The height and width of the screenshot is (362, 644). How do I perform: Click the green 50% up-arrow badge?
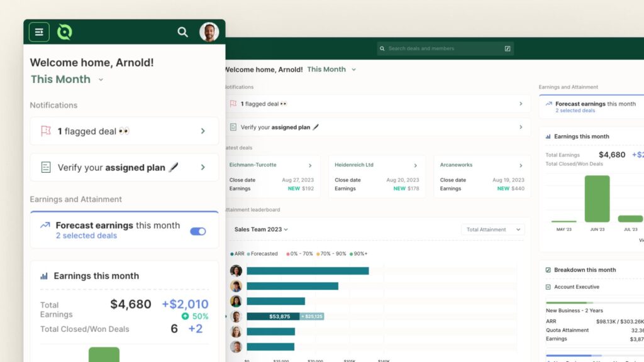pyautogui.click(x=186, y=316)
